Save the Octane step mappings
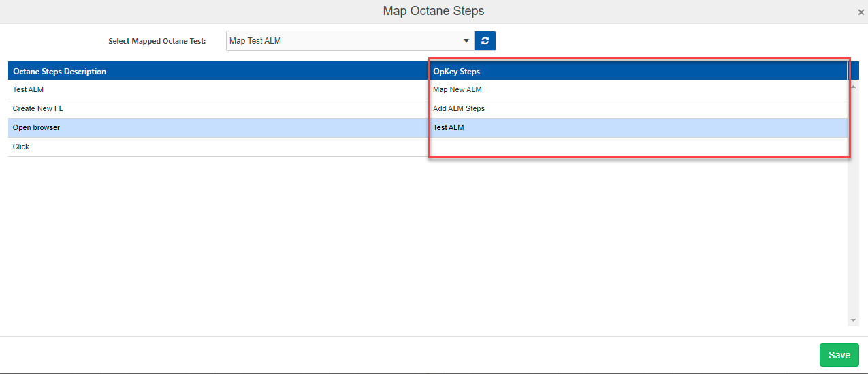This screenshot has height=374, width=868. [839, 355]
